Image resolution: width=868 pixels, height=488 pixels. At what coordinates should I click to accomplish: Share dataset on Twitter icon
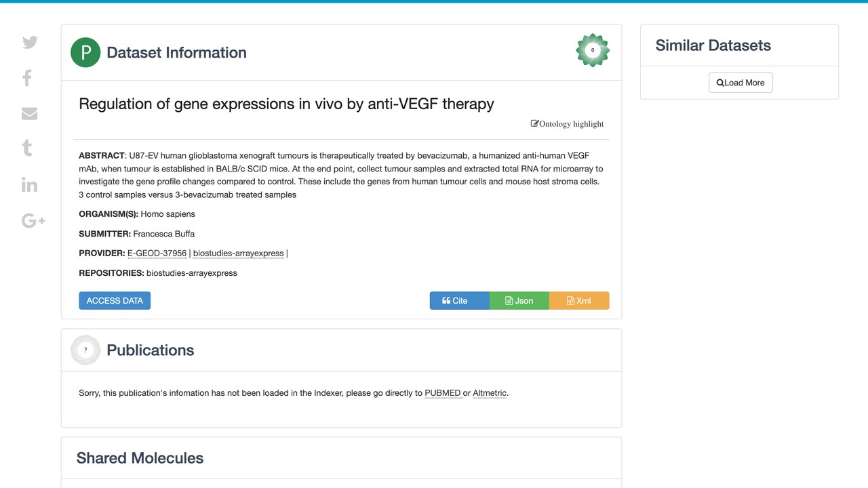click(30, 42)
